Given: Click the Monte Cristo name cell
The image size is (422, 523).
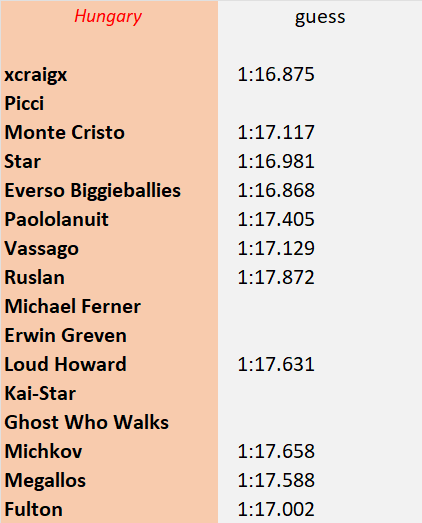Looking at the screenshot, I should pyautogui.click(x=109, y=132).
